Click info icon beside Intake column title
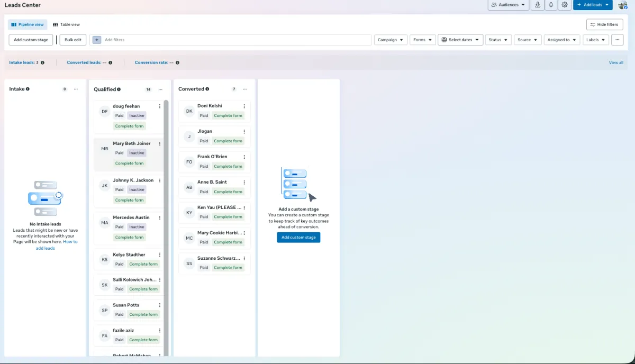635x364 pixels. tap(28, 89)
